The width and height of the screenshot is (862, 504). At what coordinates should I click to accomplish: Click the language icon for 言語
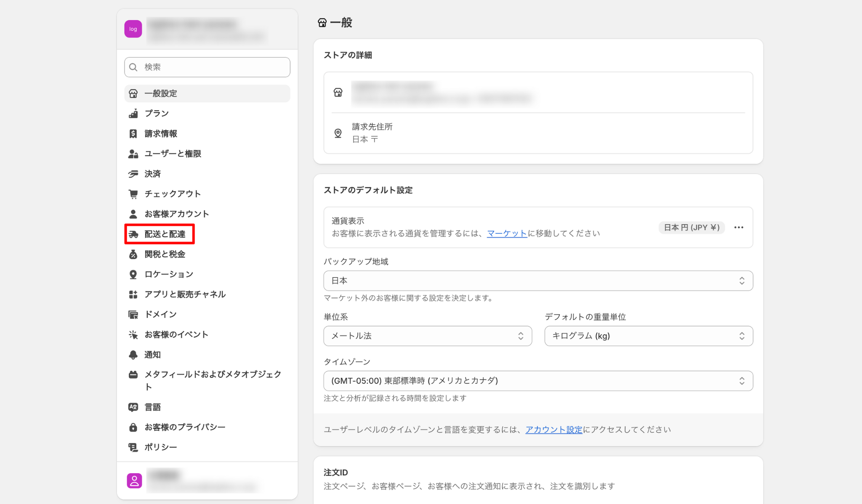(133, 407)
